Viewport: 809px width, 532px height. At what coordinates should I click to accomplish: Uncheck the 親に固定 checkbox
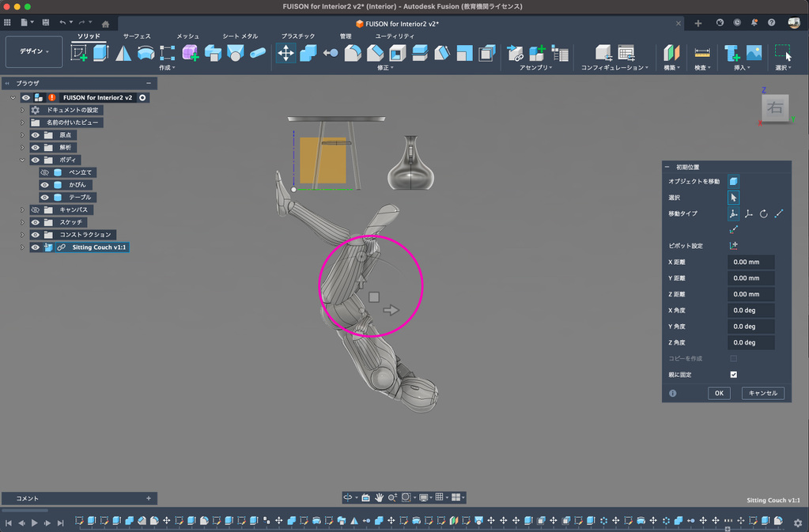pos(734,375)
